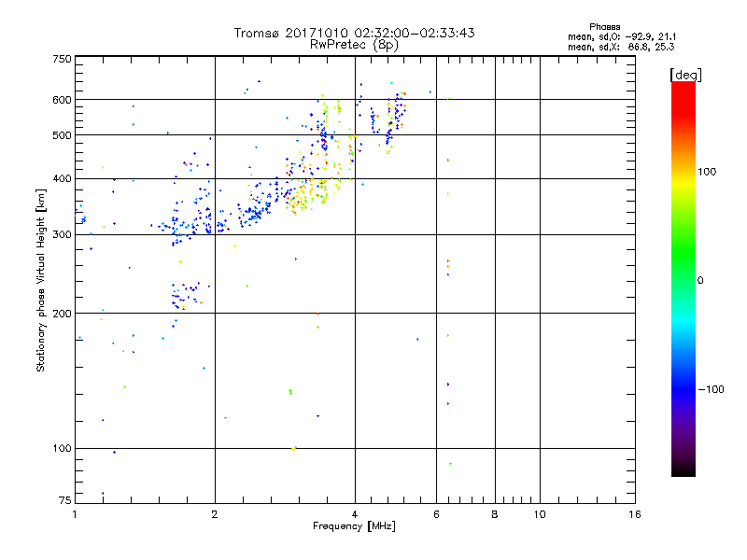
Task: Click the plot title Tromsø 20171010 timestamp
Action: [x=354, y=33]
